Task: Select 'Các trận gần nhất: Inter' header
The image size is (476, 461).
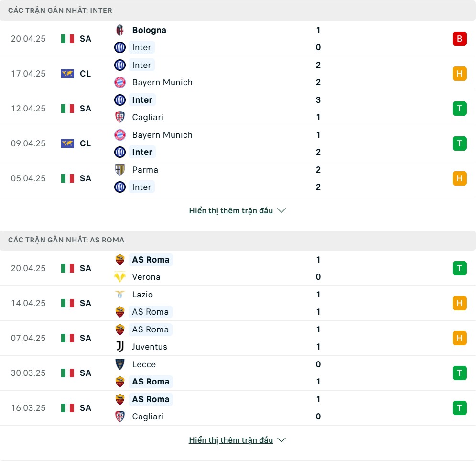Action: pyautogui.click(x=60, y=11)
